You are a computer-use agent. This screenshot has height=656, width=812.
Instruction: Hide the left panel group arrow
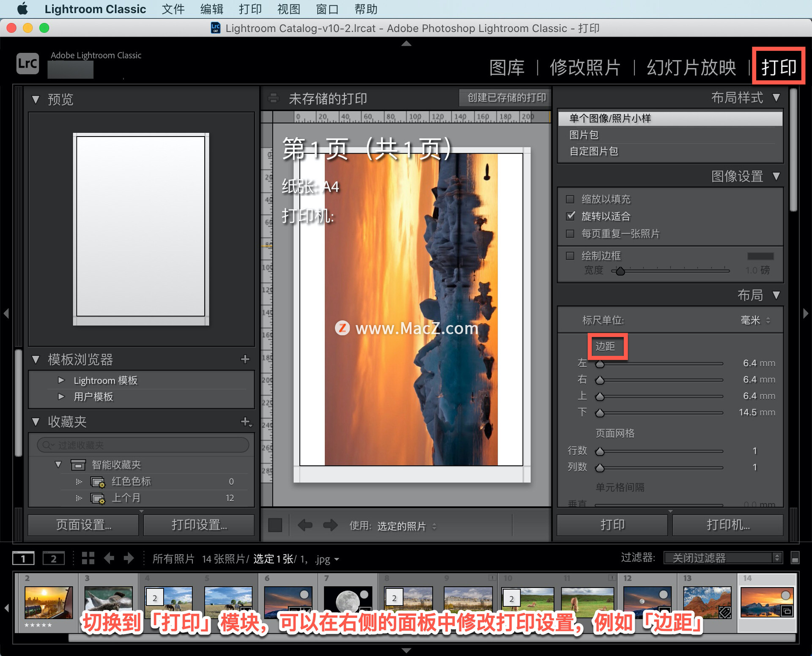pyautogui.click(x=6, y=313)
